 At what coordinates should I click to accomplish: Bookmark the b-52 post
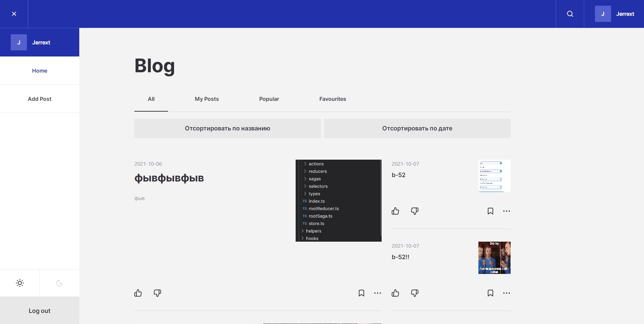pyautogui.click(x=490, y=211)
